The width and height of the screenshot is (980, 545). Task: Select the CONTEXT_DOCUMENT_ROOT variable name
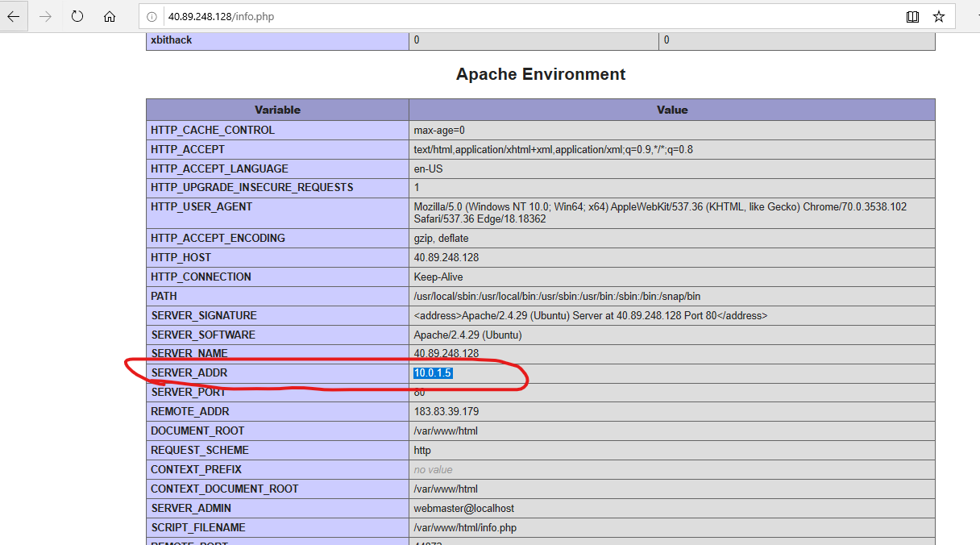[x=225, y=489]
